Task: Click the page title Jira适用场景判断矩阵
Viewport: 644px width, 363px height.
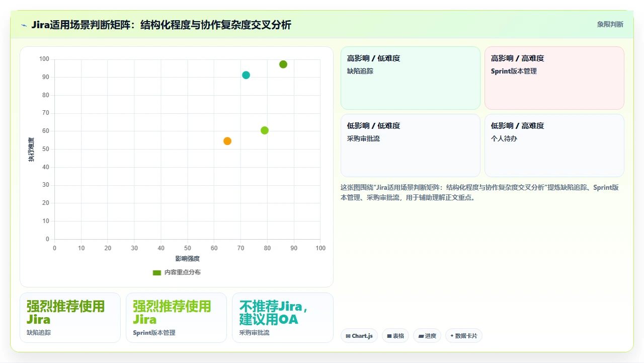Action: coord(161,25)
